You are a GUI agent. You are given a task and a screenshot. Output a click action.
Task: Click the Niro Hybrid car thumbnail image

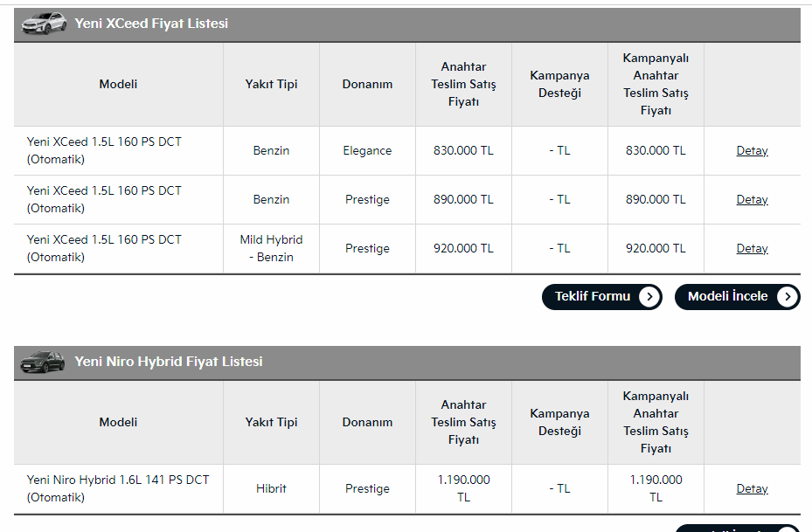point(44,362)
